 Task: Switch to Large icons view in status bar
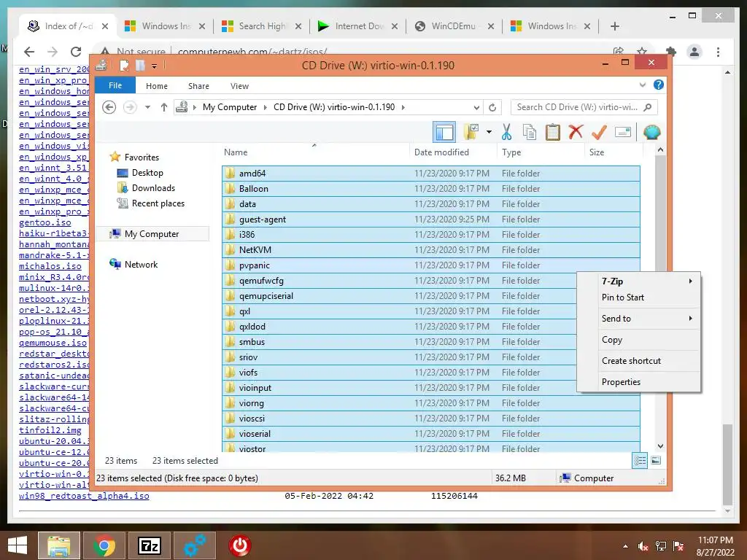tap(656, 461)
